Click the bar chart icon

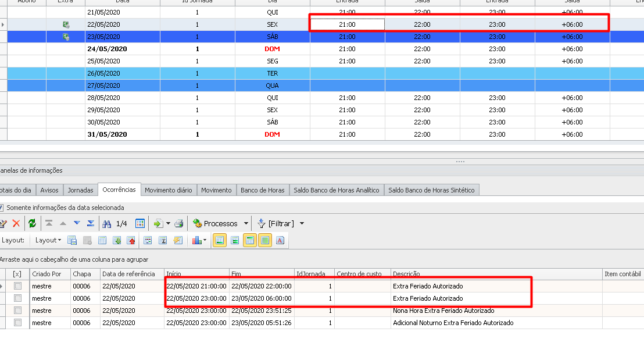[x=197, y=240]
